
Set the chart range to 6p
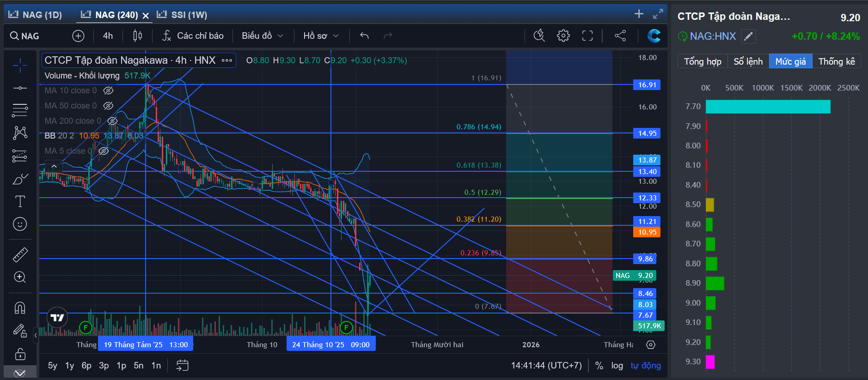pos(86,366)
